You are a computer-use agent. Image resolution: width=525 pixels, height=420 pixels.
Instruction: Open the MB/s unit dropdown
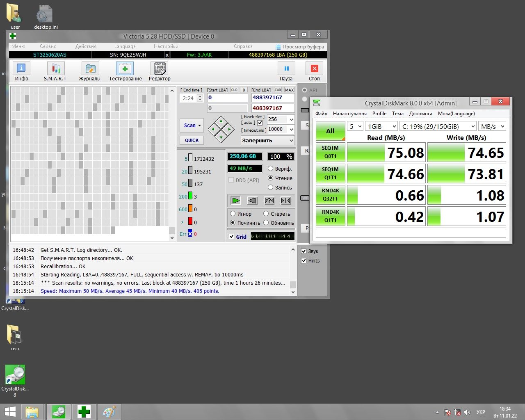click(492, 126)
